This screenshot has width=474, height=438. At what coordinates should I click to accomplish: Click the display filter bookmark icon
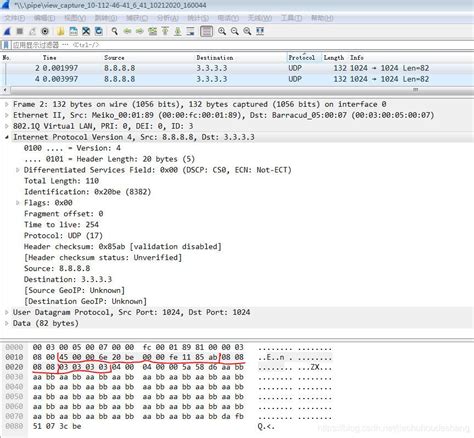tap(6, 45)
